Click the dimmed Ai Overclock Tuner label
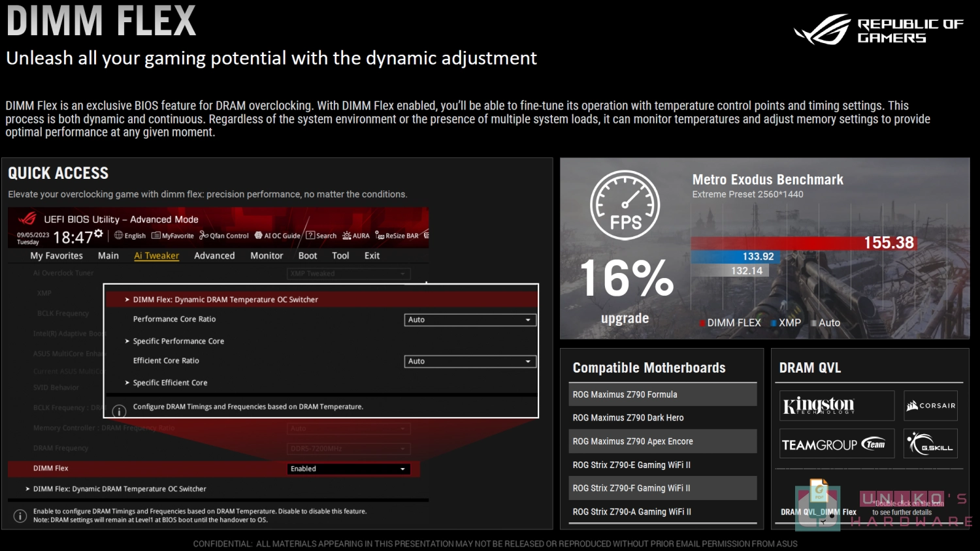 63,274
